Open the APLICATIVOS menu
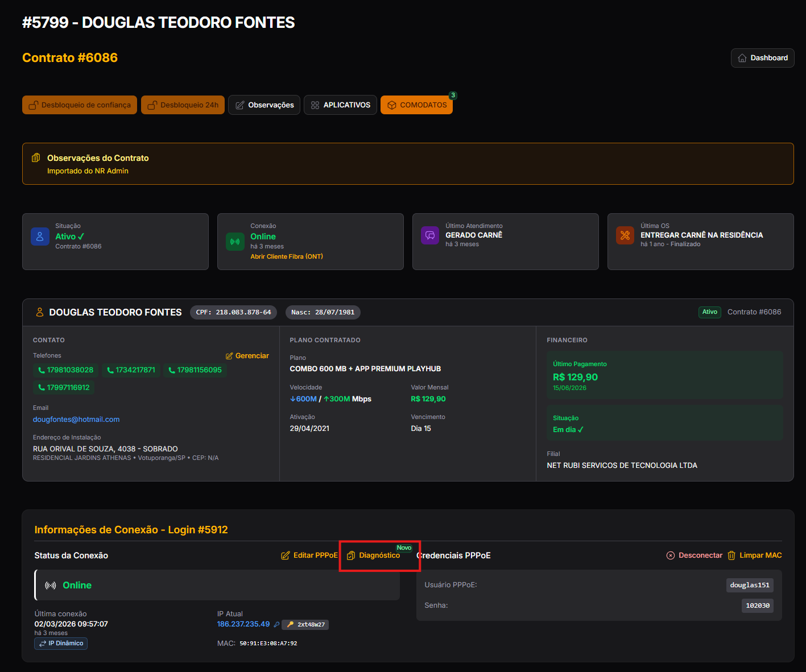 point(340,105)
